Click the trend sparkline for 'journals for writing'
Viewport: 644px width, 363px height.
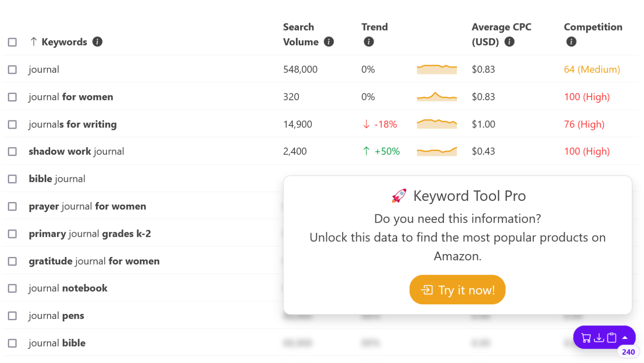437,124
